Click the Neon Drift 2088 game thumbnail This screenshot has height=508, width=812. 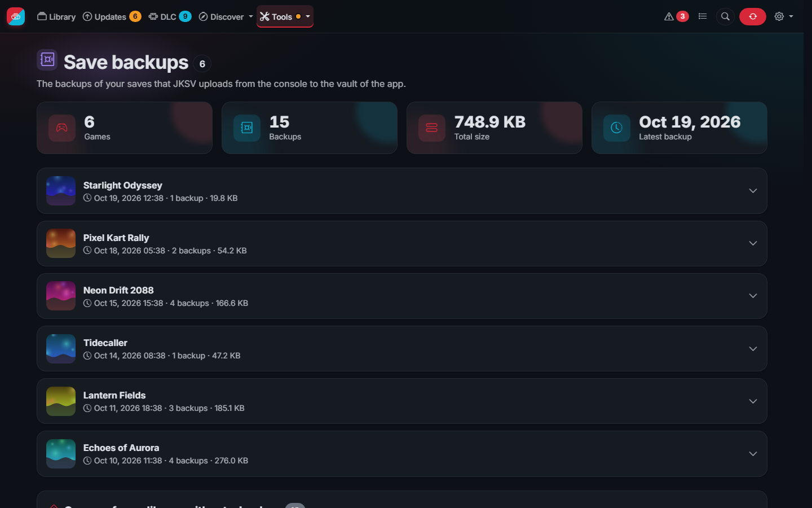(x=61, y=296)
